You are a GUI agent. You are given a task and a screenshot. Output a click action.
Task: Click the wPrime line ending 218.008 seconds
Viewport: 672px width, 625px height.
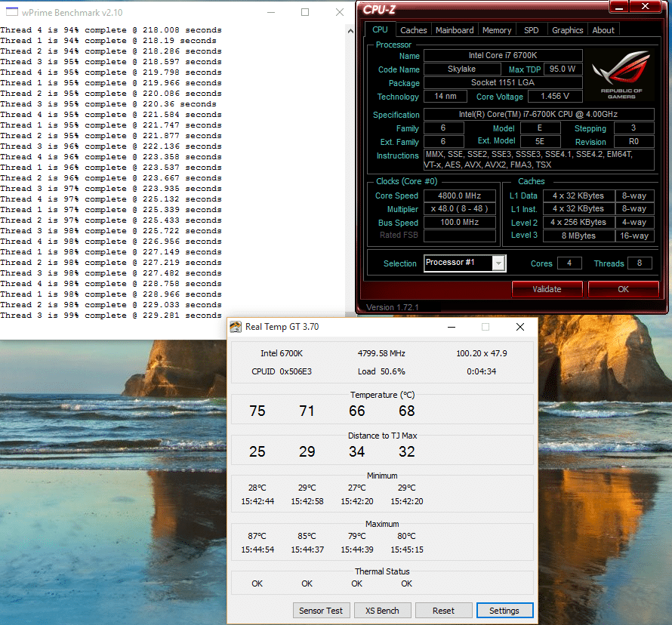(111, 30)
